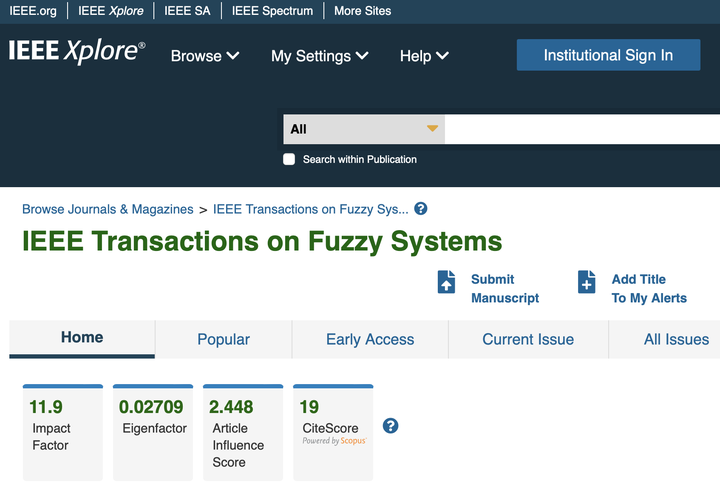Click help icon beside the breadcrumb title

point(421,209)
